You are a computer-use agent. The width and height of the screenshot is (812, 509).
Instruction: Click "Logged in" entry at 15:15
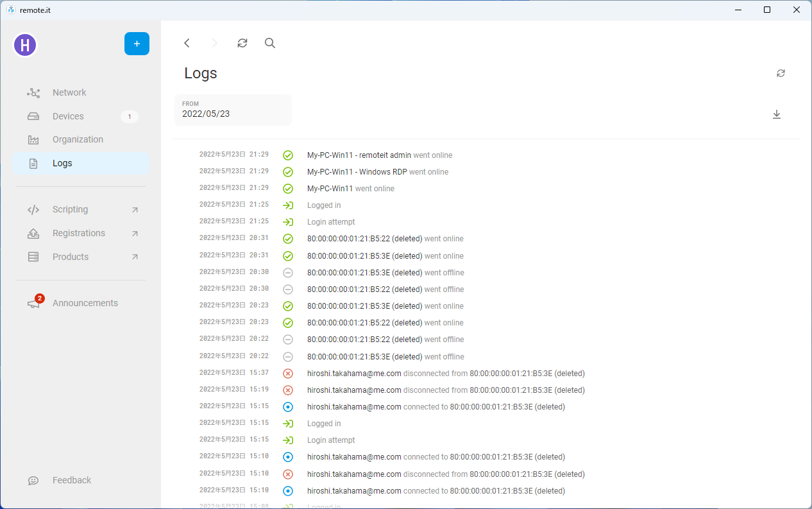[x=324, y=424]
